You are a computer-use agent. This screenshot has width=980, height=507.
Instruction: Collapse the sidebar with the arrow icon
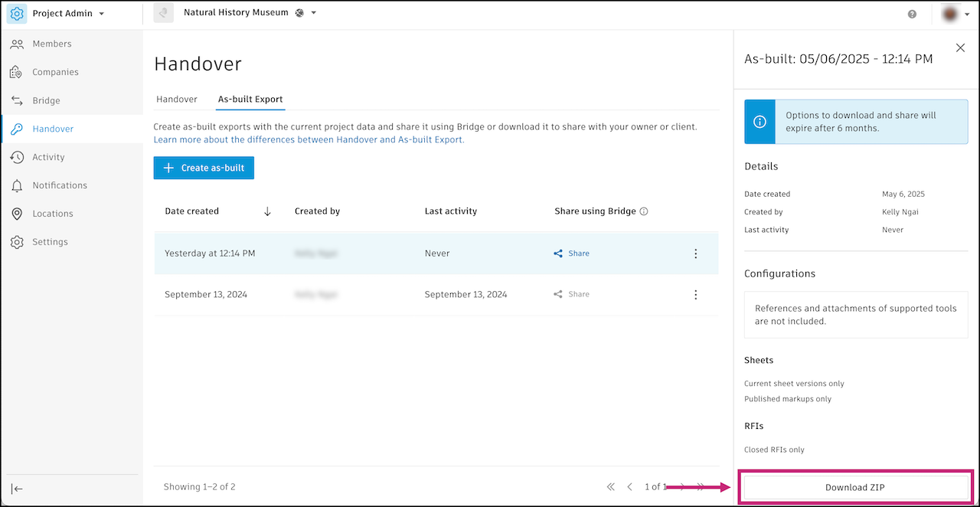pyautogui.click(x=17, y=489)
